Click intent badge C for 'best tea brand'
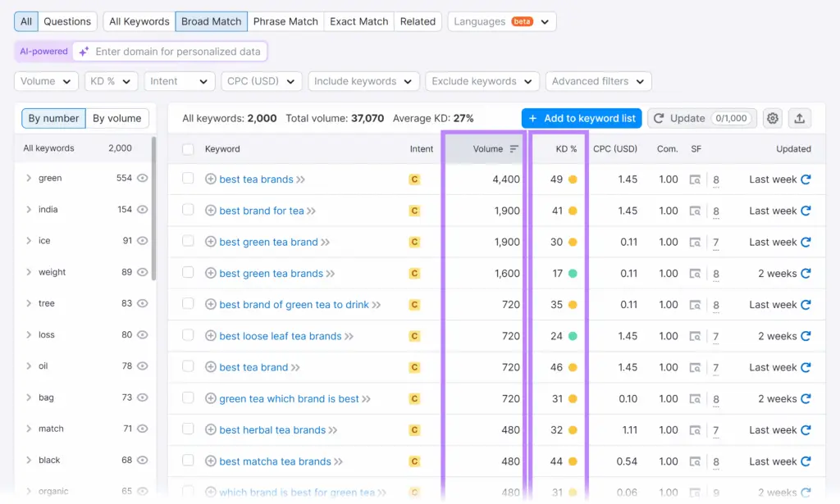Image resolution: width=840 pixels, height=504 pixels. (x=414, y=368)
